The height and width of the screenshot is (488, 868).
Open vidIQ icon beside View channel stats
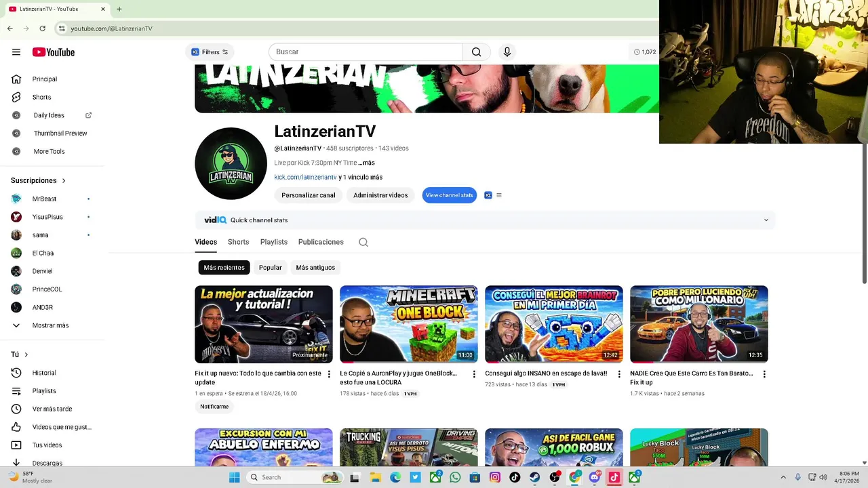(x=488, y=195)
